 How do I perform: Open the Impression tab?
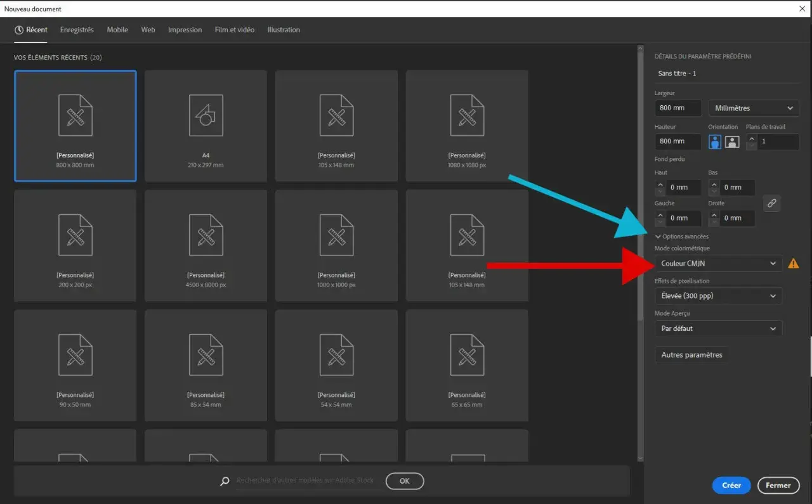pyautogui.click(x=185, y=30)
